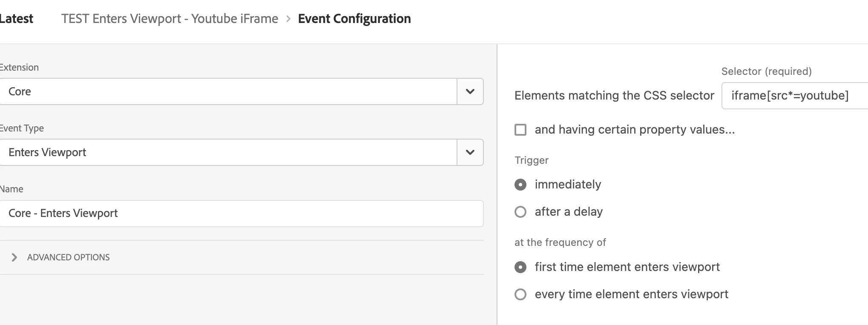Select the "immediately" trigger radio button

(520, 185)
